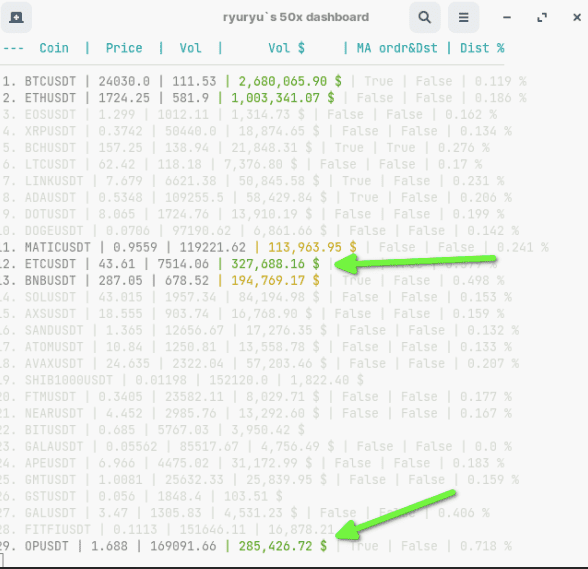588x569 pixels.
Task: Open a new terminal tab icon
Action: click(16, 17)
